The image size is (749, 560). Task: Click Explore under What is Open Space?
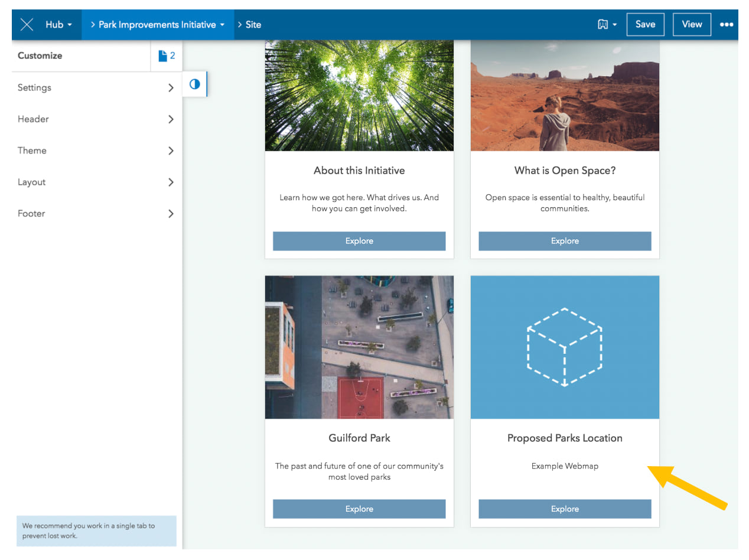tap(565, 241)
